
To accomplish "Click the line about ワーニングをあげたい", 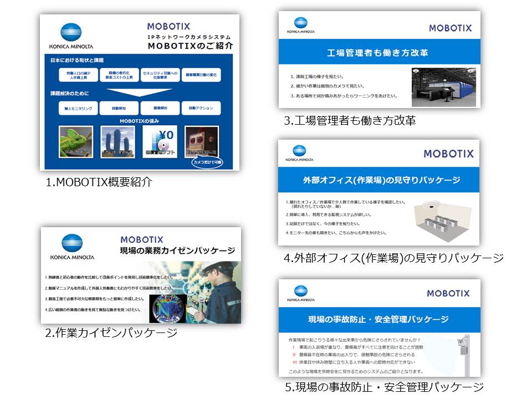I will point(344,96).
